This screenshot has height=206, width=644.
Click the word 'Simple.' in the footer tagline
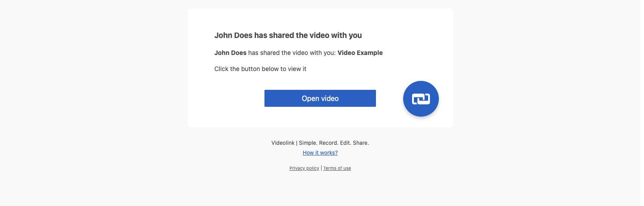pyautogui.click(x=308, y=143)
